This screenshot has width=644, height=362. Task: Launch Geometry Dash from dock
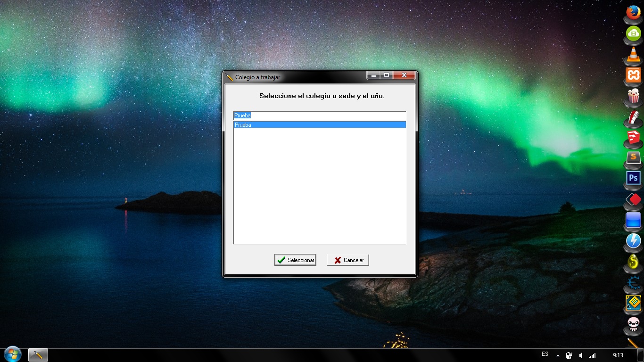(x=633, y=303)
